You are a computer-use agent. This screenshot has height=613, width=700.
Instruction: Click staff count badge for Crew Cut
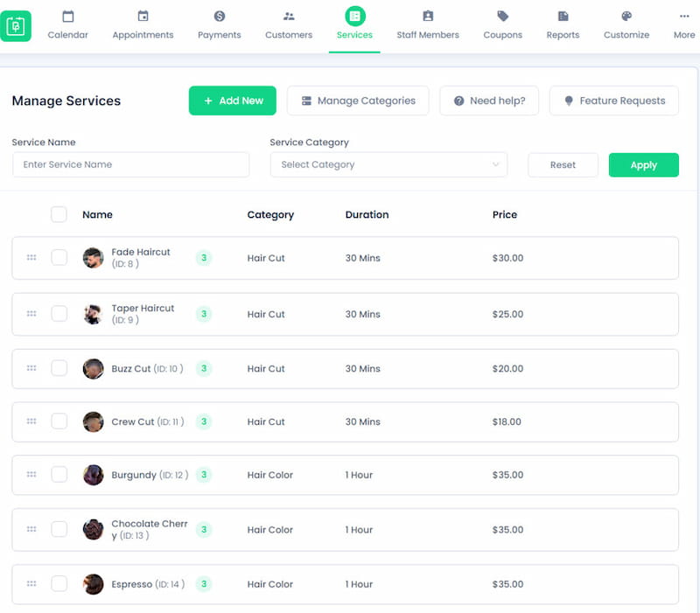tap(204, 421)
